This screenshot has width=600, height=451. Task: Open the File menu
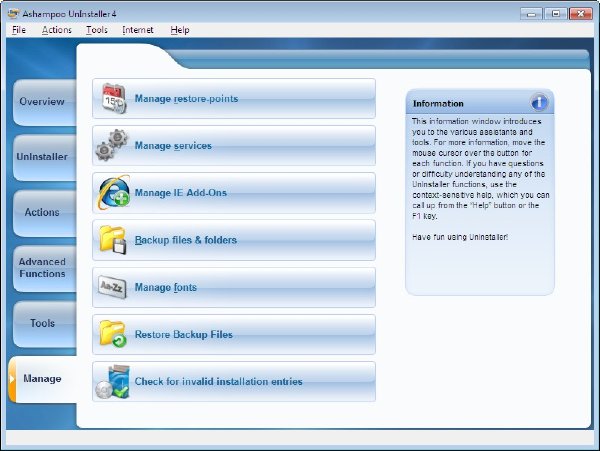coord(19,30)
